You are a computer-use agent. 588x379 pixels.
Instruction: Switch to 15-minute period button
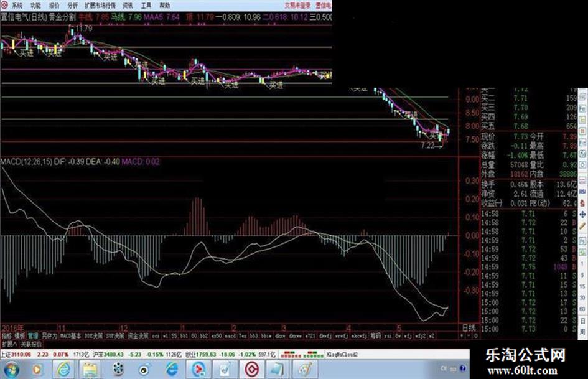point(583,286)
